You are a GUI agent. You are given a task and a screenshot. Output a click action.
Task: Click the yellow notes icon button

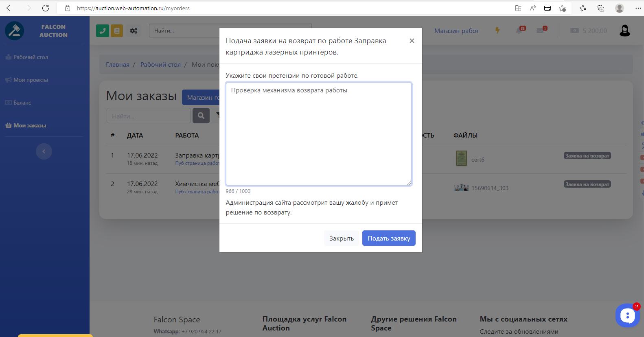[117, 31]
